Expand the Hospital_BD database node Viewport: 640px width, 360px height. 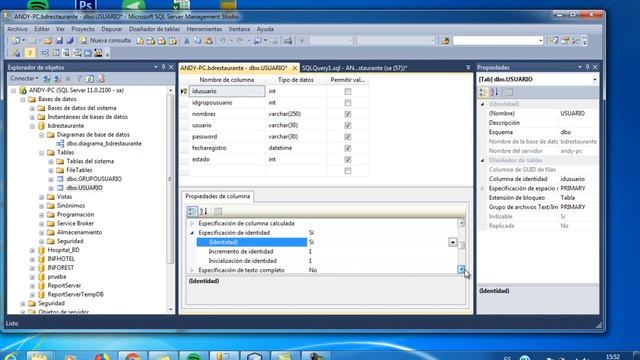coord(32,250)
